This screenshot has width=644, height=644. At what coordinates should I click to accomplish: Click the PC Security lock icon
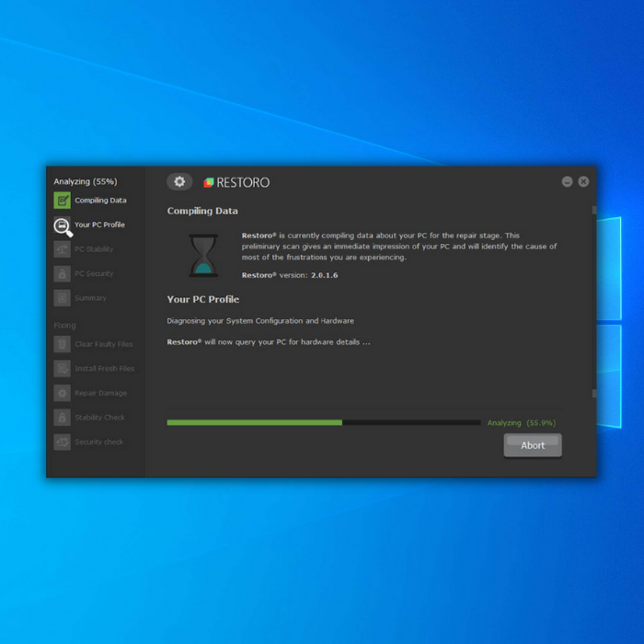pos(62,273)
